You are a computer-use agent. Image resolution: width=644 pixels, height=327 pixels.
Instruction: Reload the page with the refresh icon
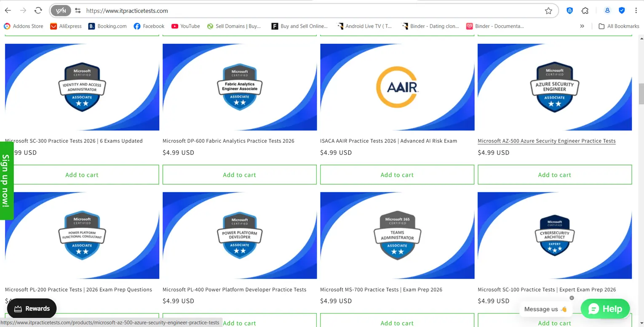tap(38, 11)
